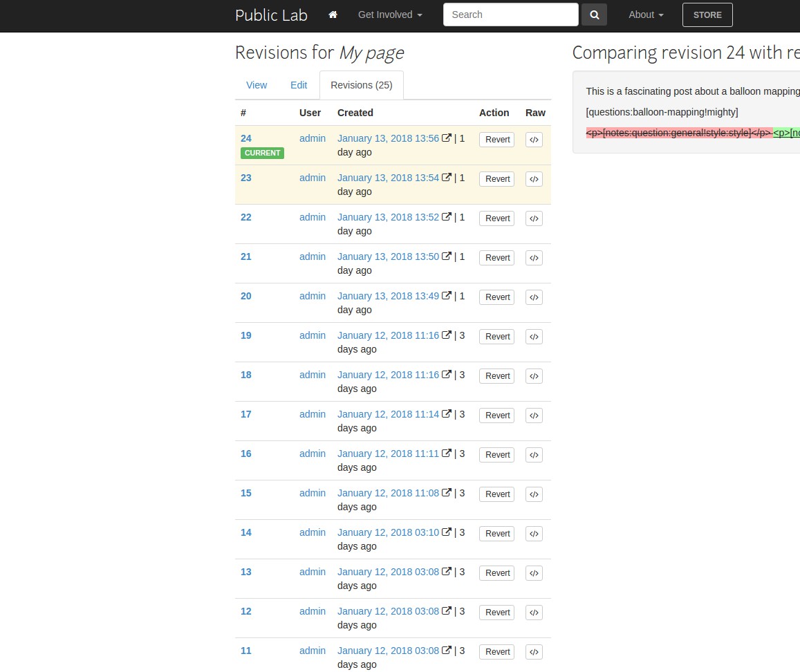The height and width of the screenshot is (672, 800).
Task: Open admin profile for revision 18
Action: [313, 375]
